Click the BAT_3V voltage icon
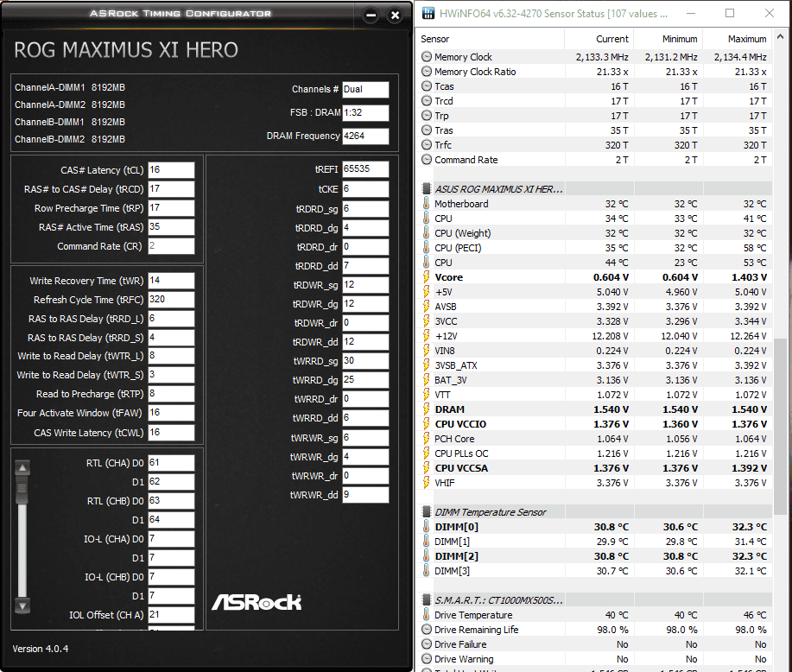The image size is (792, 672). coord(427,380)
